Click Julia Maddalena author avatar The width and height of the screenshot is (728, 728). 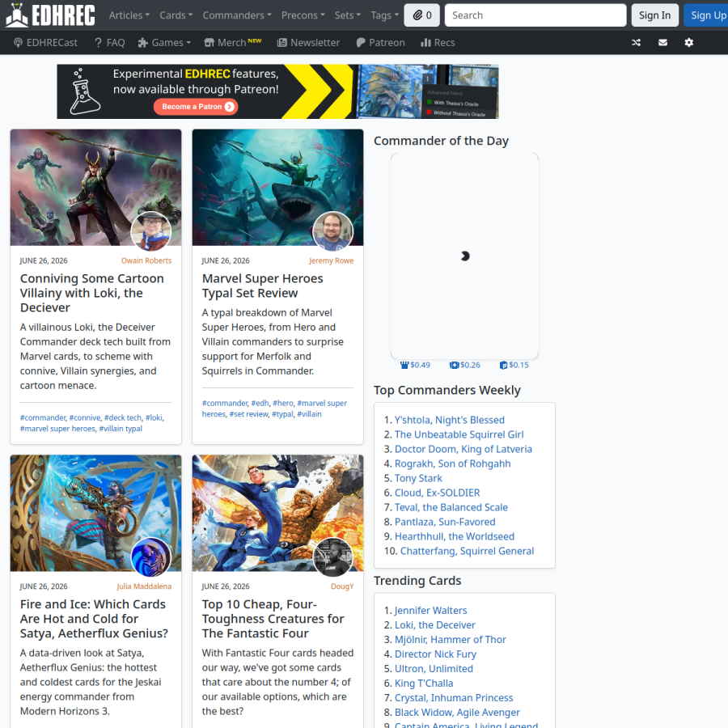tap(151, 557)
